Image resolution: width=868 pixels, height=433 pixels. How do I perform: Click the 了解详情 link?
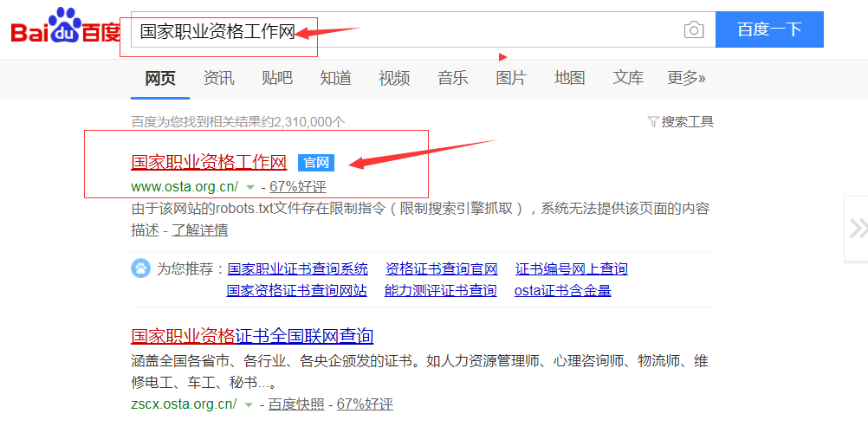[x=200, y=230]
